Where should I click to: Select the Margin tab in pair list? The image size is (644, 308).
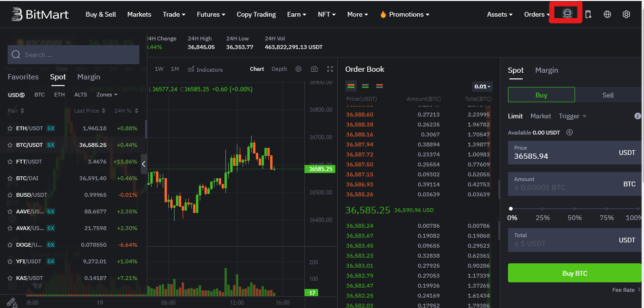88,77
